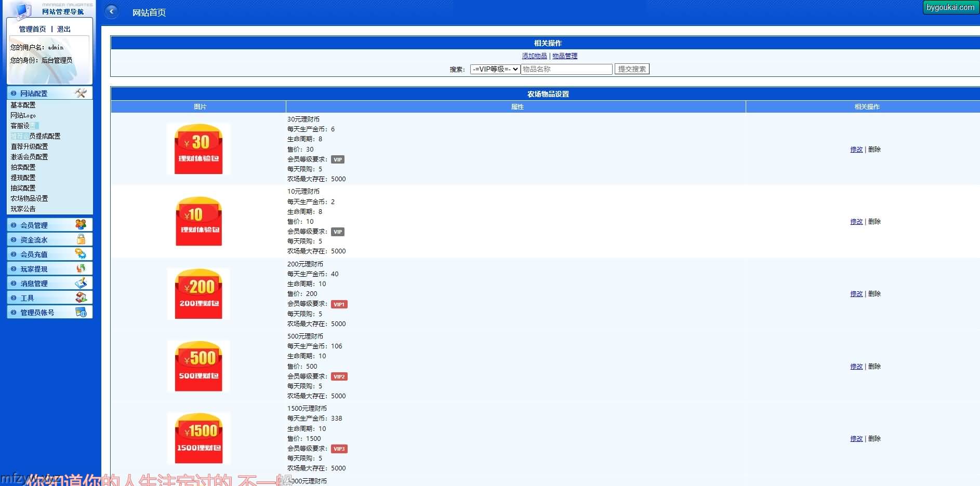Click the icon next to 管理员帐号

point(81,312)
